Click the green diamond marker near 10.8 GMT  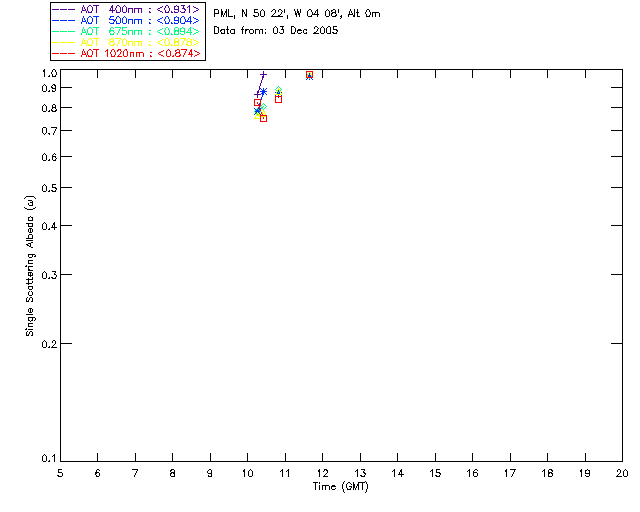(278, 89)
